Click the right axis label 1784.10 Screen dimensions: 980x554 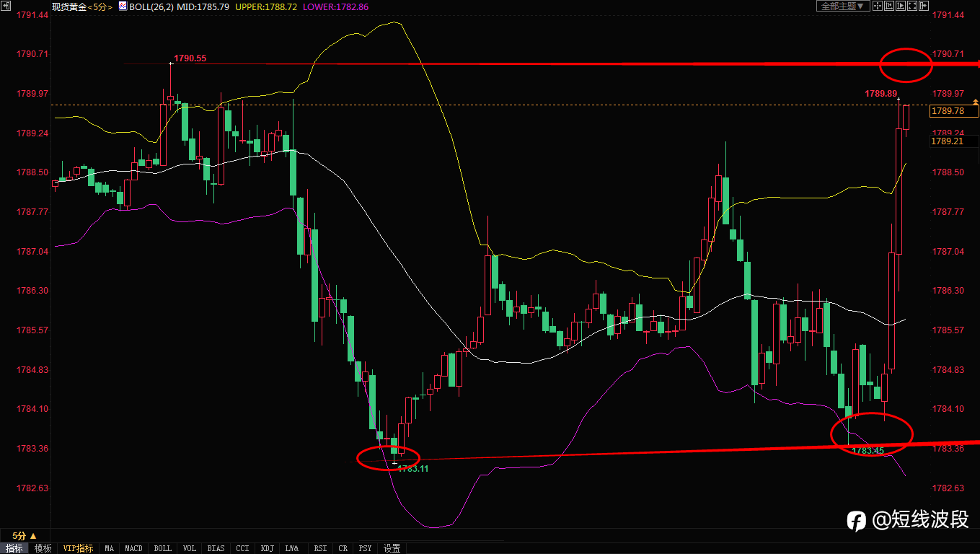[948, 409]
